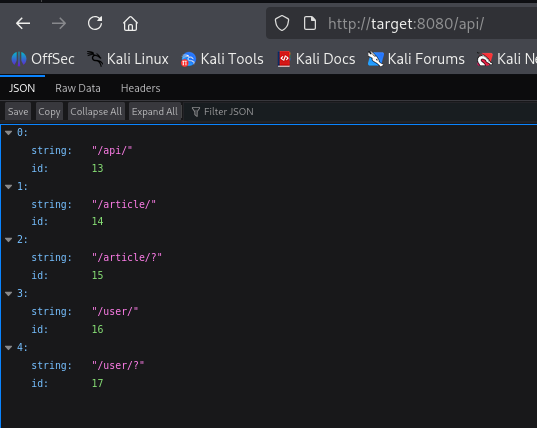Copy the JSON to clipboard
This screenshot has height=428, width=537.
coord(49,112)
